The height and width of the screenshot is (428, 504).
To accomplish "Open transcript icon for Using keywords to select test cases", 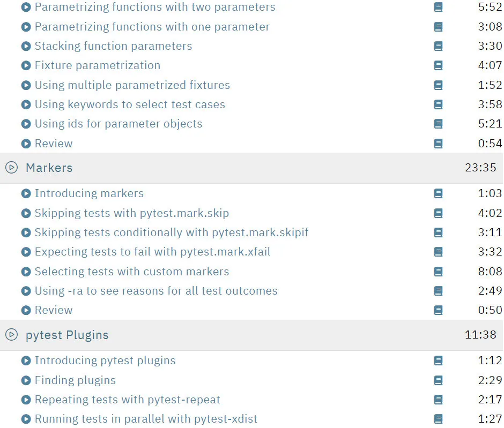I will click(438, 104).
